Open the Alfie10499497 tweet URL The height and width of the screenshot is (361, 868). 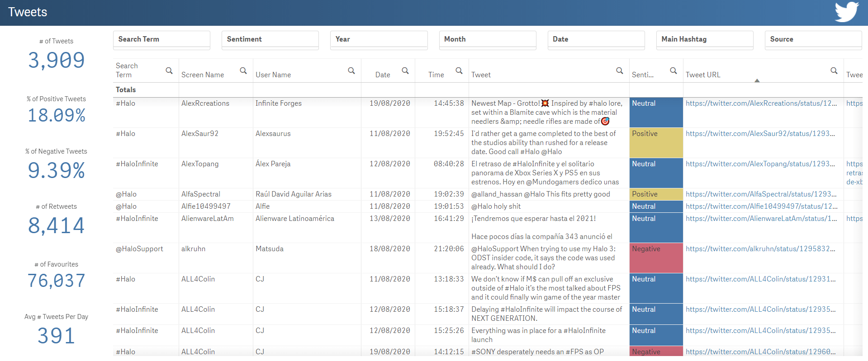(762, 206)
